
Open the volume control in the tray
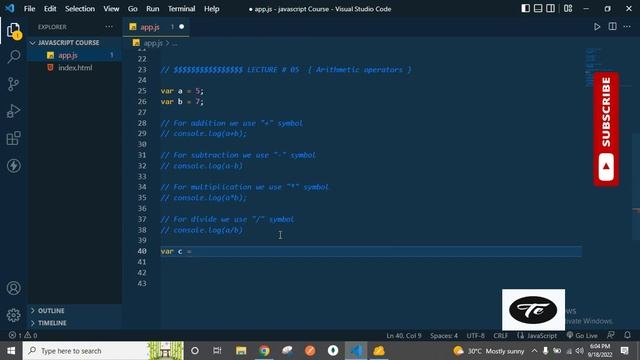(580, 351)
